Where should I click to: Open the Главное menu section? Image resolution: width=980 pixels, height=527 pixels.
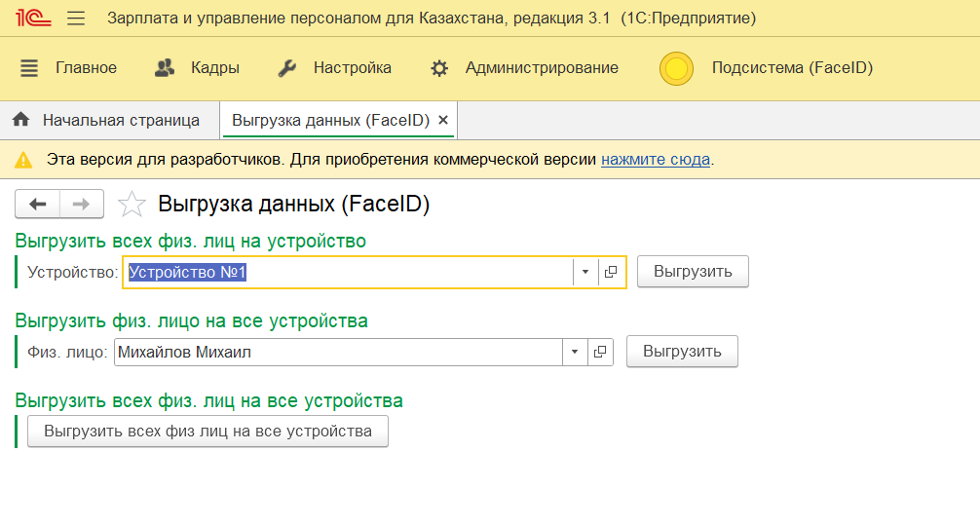coord(68,68)
